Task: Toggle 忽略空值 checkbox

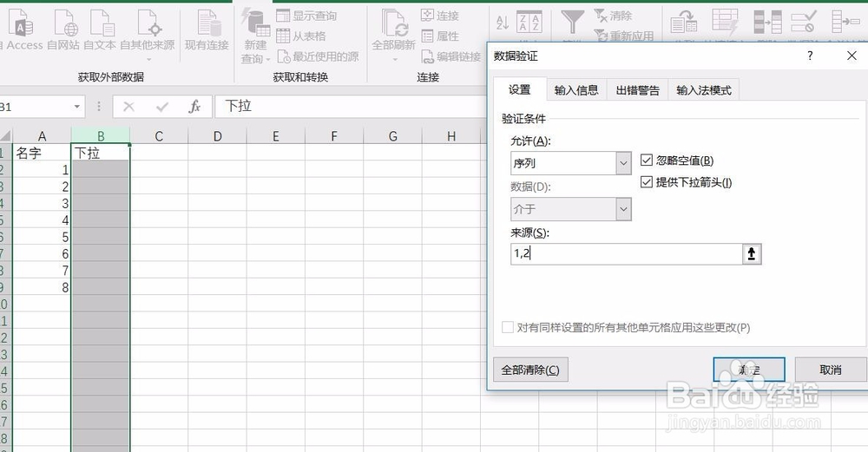Action: click(646, 160)
